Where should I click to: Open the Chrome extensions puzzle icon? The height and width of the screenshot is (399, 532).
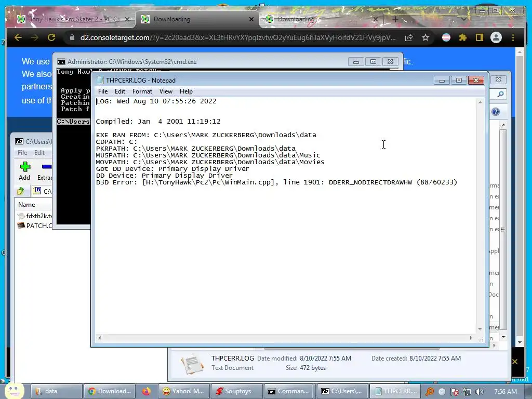click(463, 37)
